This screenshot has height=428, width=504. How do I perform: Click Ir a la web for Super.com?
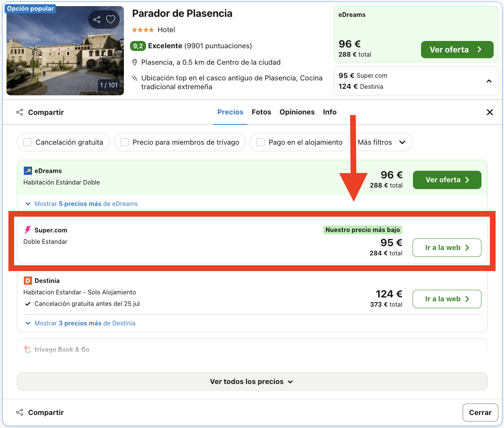[447, 248]
